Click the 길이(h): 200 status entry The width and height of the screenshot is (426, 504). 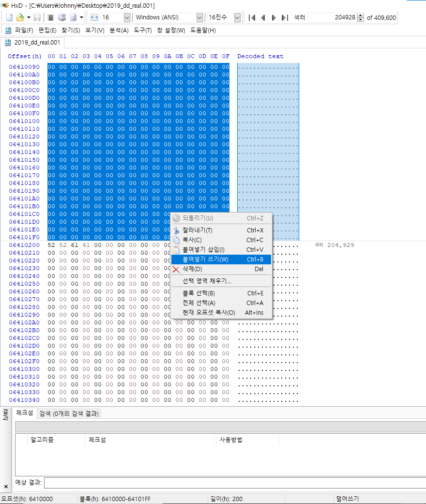tap(227, 499)
